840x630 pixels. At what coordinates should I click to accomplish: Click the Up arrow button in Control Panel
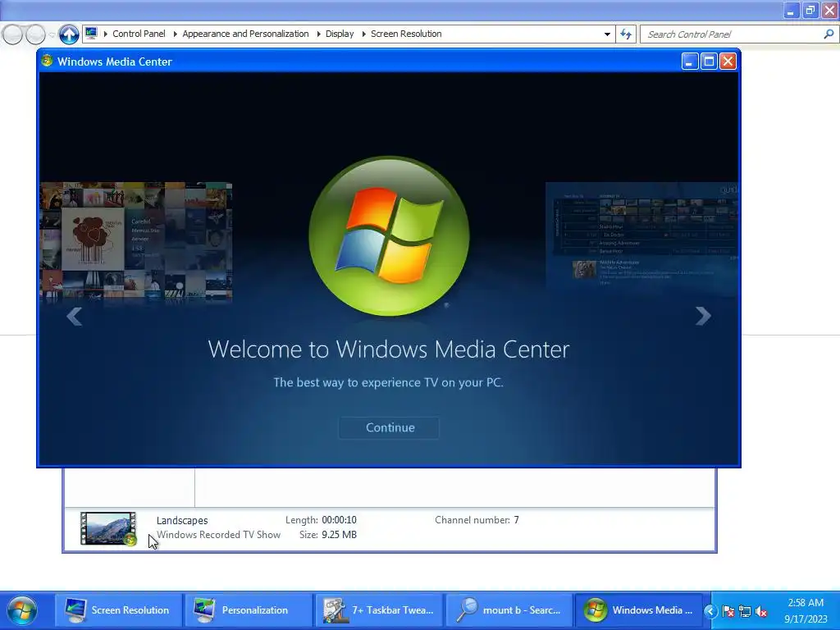69,34
